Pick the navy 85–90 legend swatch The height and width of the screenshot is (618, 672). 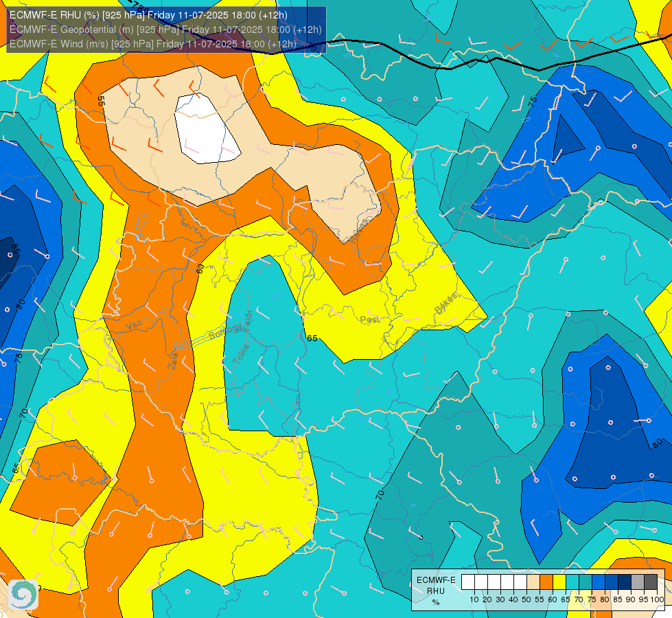pyautogui.click(x=624, y=582)
